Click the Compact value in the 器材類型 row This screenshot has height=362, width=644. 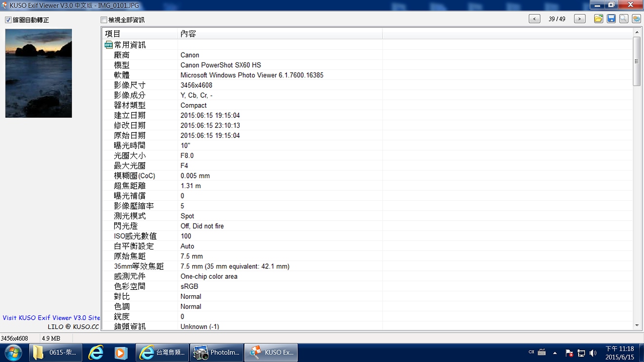(194, 105)
